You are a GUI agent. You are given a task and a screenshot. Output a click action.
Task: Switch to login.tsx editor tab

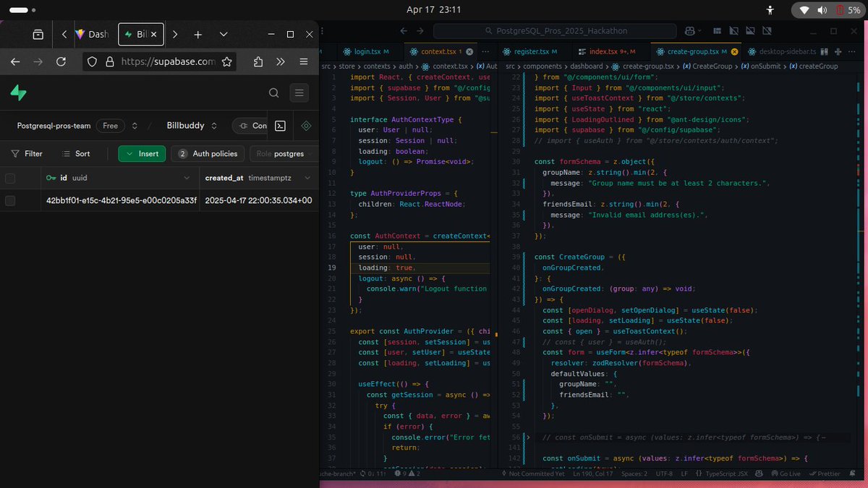(371, 52)
